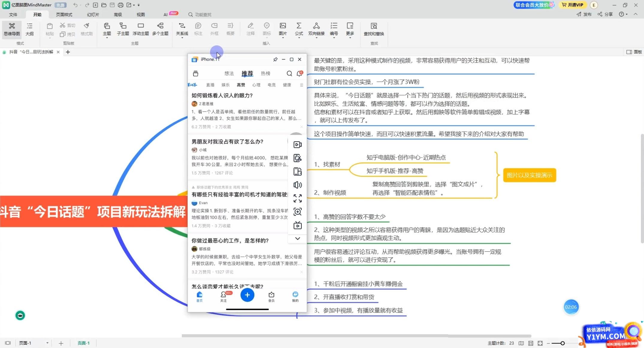
Task: Click the Publish (发布) button
Action: point(584,14)
